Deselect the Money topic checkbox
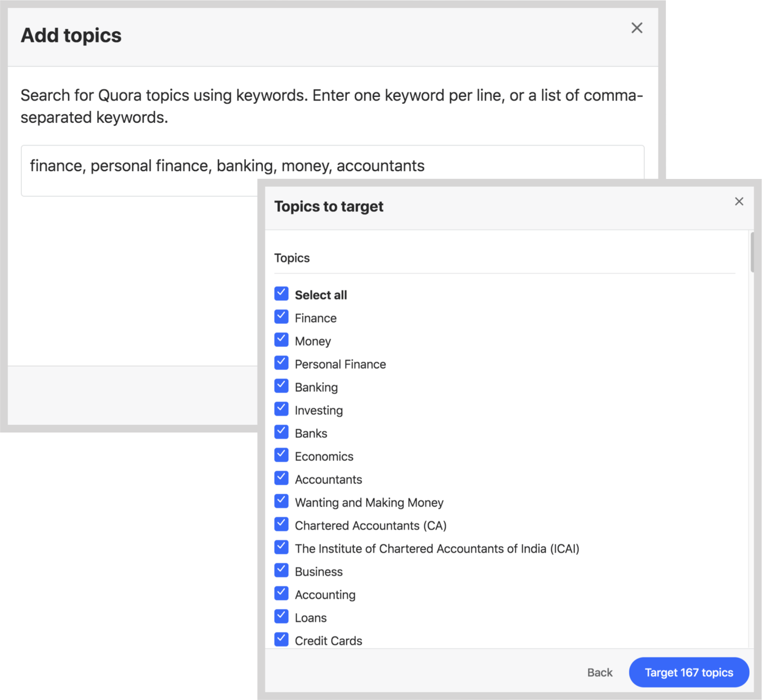Image resolution: width=762 pixels, height=700 pixels. [281, 340]
